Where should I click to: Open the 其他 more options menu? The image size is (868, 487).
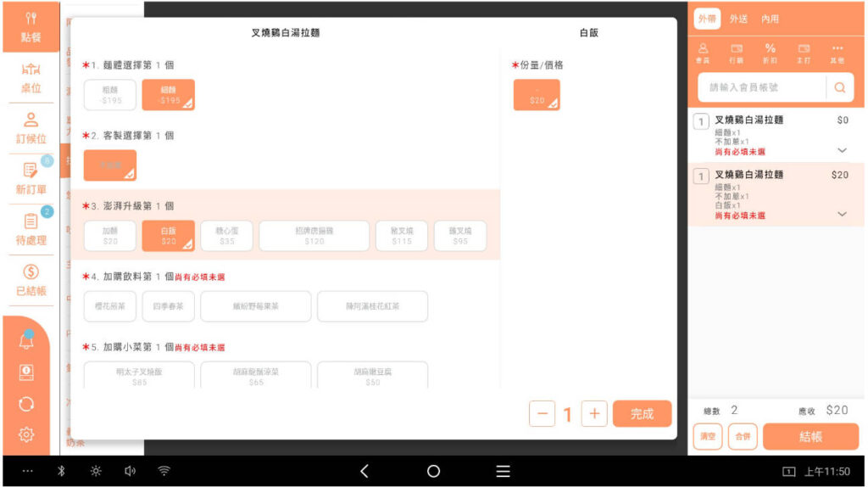[837, 53]
